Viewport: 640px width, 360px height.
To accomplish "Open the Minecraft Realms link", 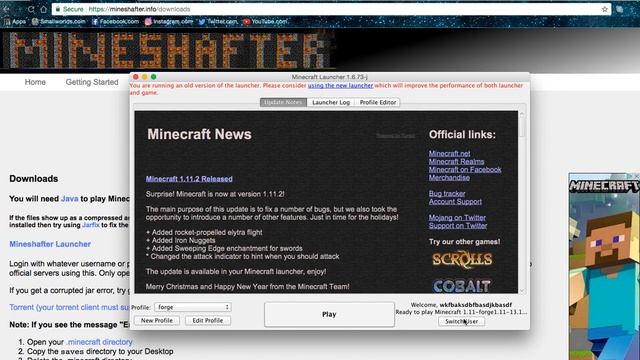I will [456, 162].
